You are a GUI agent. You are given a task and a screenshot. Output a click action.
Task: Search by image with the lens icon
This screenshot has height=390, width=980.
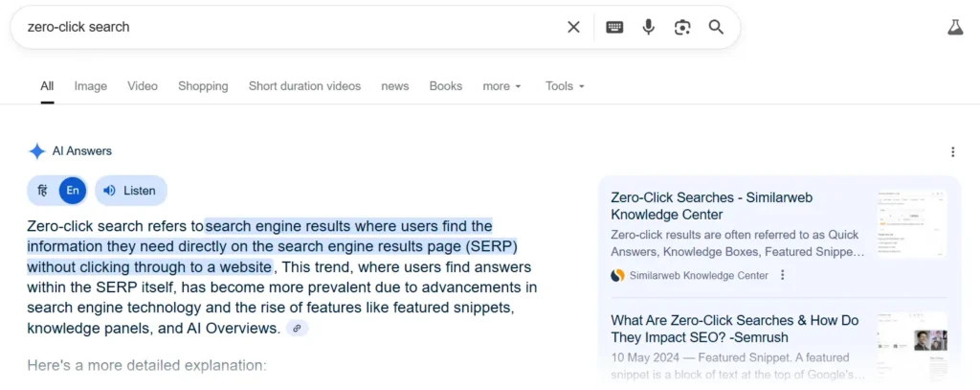pyautogui.click(x=682, y=27)
